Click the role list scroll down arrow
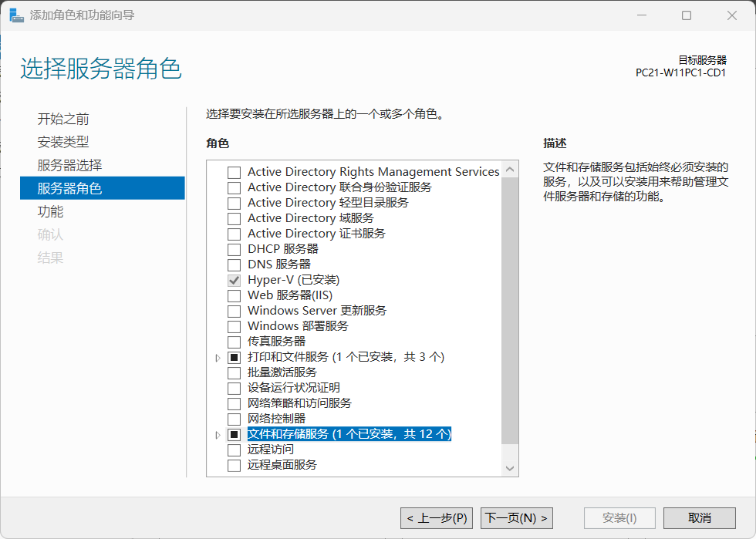756x539 pixels. pyautogui.click(x=510, y=468)
